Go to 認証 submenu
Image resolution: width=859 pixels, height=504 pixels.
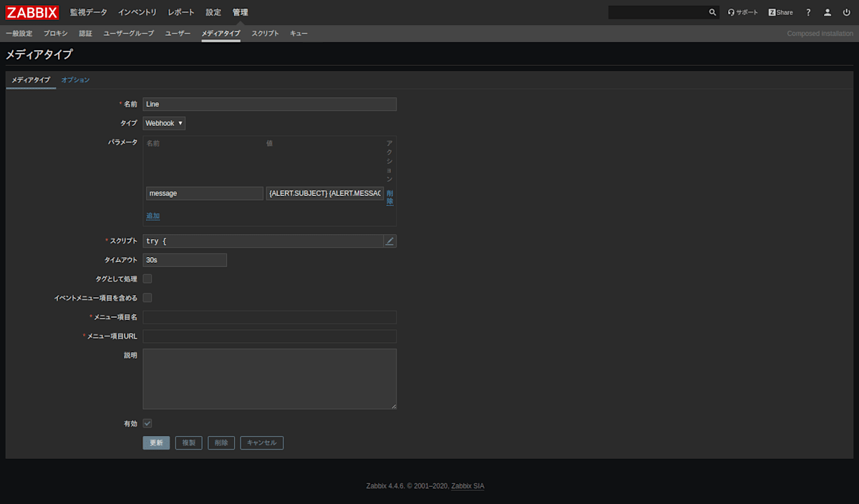coord(86,34)
